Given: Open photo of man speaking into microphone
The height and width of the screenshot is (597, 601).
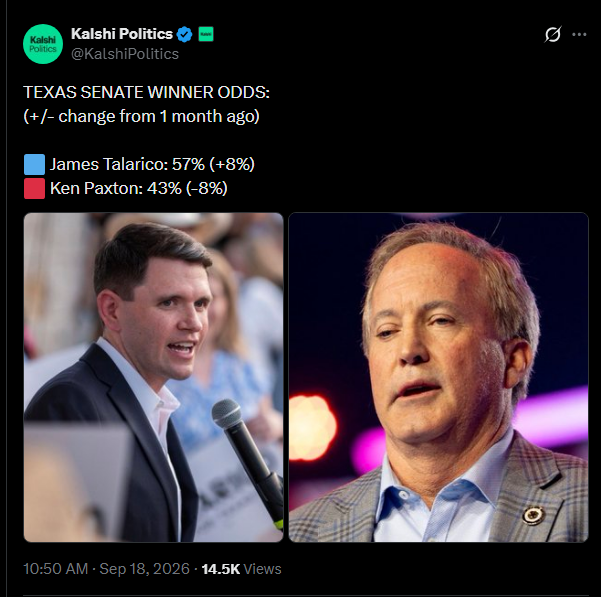Looking at the screenshot, I should click(154, 377).
